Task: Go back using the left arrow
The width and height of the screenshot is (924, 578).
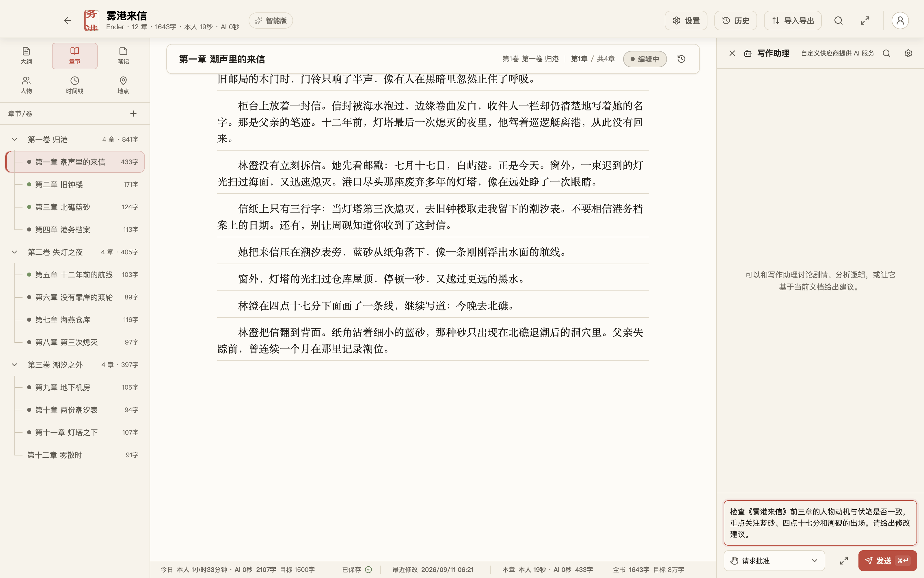Action: click(x=68, y=21)
